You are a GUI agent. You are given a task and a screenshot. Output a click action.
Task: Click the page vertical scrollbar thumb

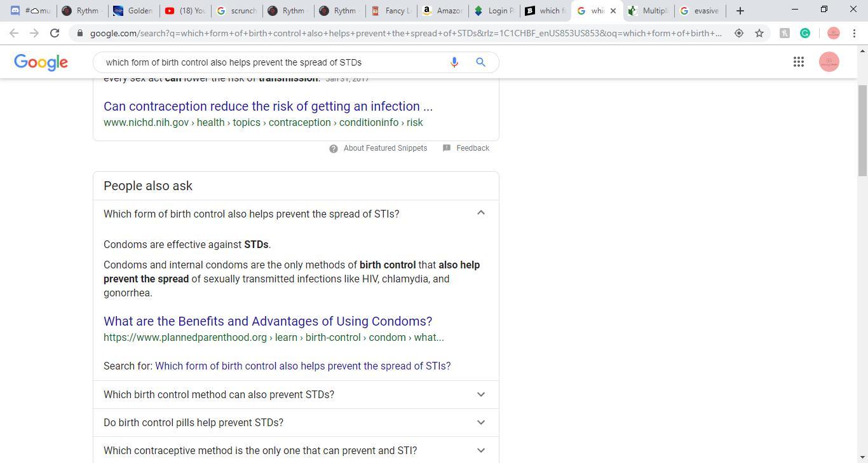862,130
